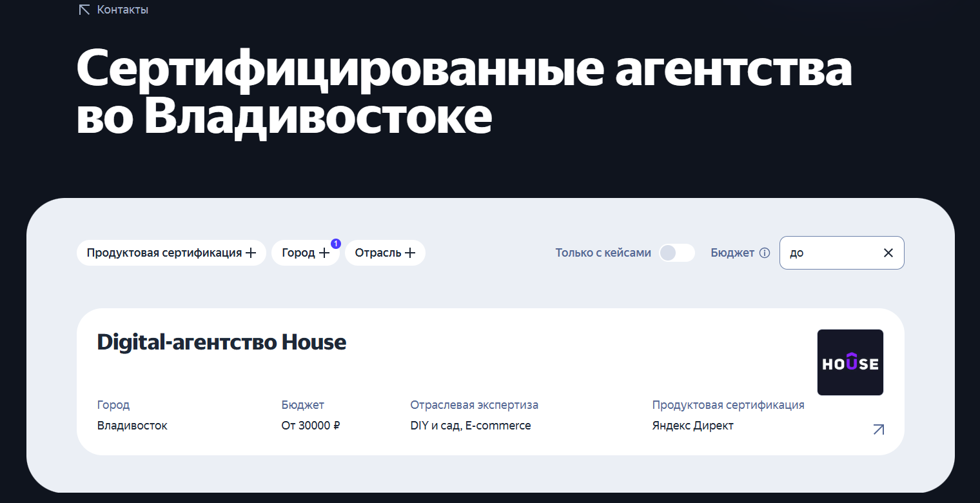980x503 pixels.
Task: Click the Яндекс Директ certification text
Action: (693, 426)
